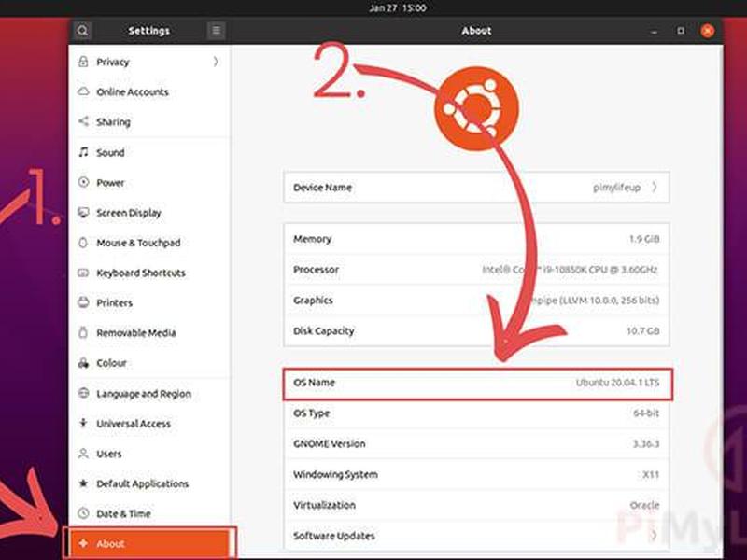Click the Keyboard Shortcuts icon
Image resolution: width=747 pixels, height=560 pixels.
click(x=83, y=273)
